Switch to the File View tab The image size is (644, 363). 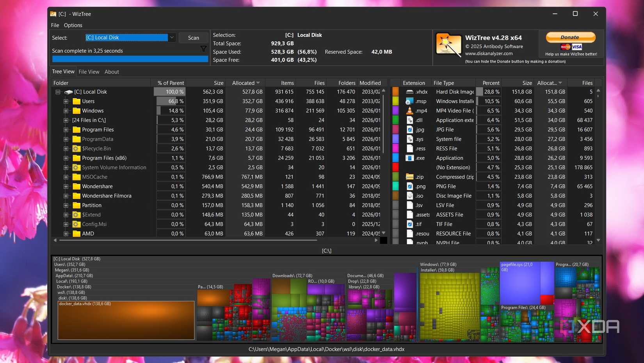[89, 72]
